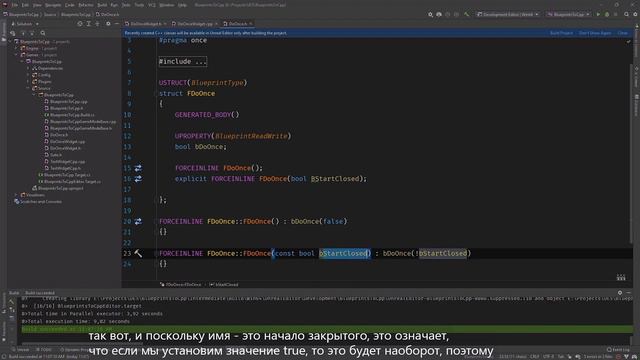The image size is (640, 360).
Task: Collapse the Games project node
Action: pyautogui.click(x=17, y=55)
